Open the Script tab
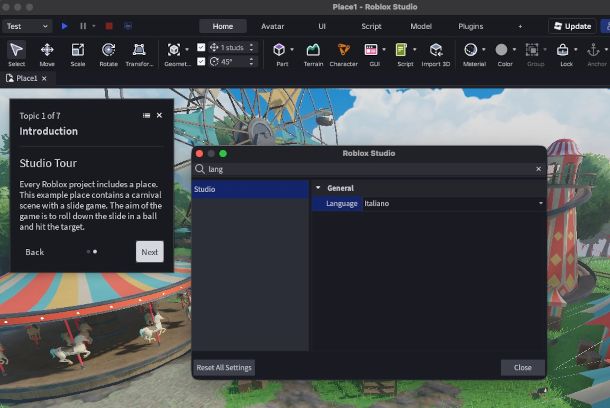Image resolution: width=610 pixels, height=408 pixels. tap(371, 26)
